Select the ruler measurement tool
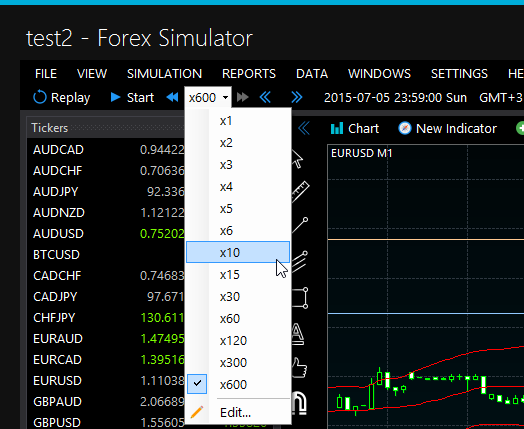524x429 pixels. (x=300, y=191)
